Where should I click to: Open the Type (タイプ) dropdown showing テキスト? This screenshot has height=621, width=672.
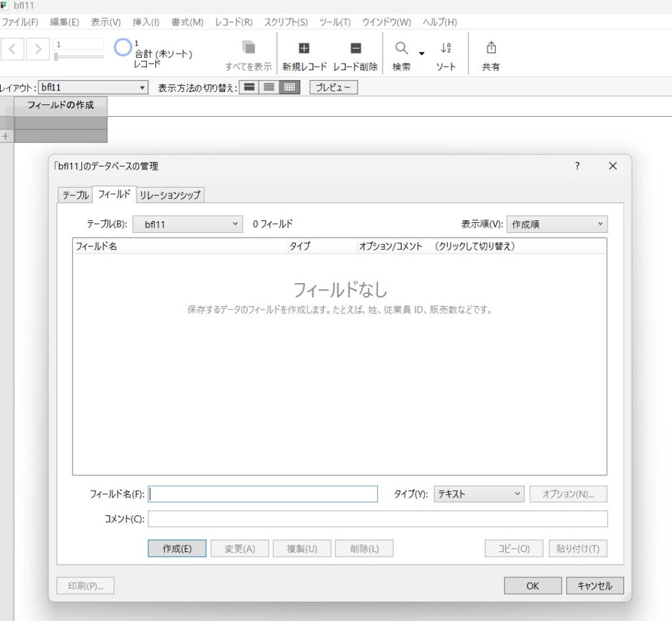pos(478,494)
